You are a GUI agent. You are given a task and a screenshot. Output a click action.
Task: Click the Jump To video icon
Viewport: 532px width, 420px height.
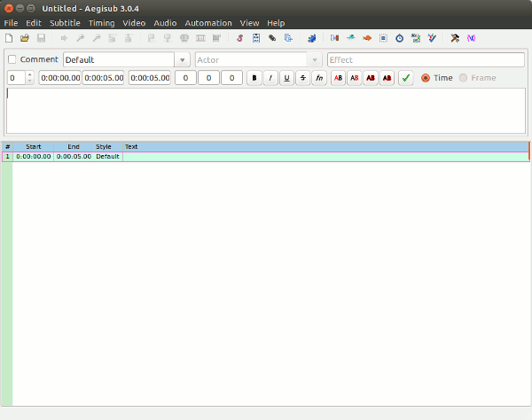coord(64,38)
